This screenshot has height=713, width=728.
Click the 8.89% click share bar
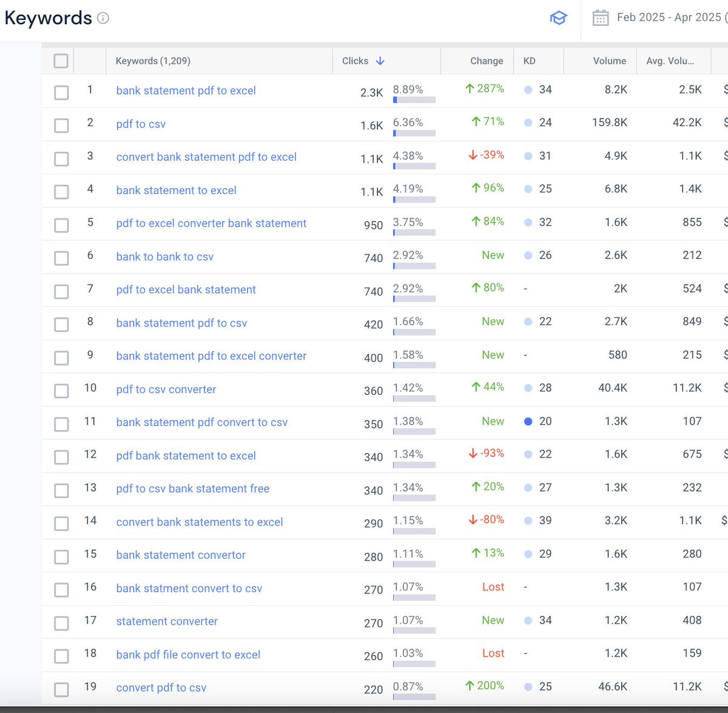coord(414,100)
